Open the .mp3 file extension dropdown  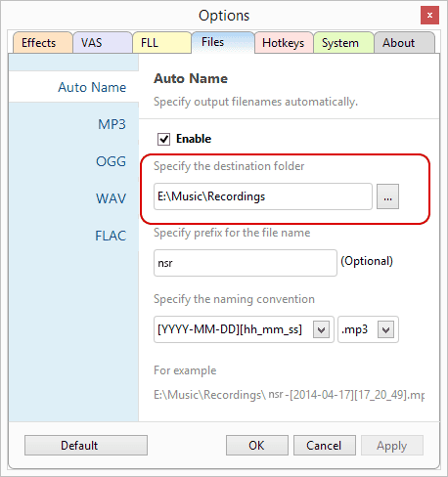(368, 329)
